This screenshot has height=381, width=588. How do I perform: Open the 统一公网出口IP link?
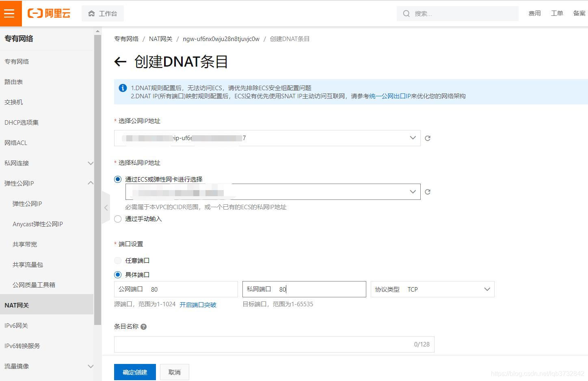point(390,96)
